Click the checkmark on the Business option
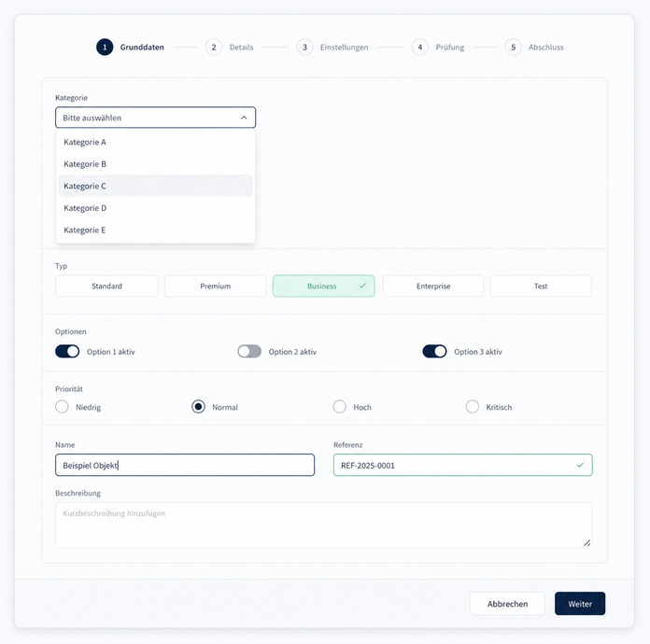The width and height of the screenshot is (650, 644). (x=362, y=286)
